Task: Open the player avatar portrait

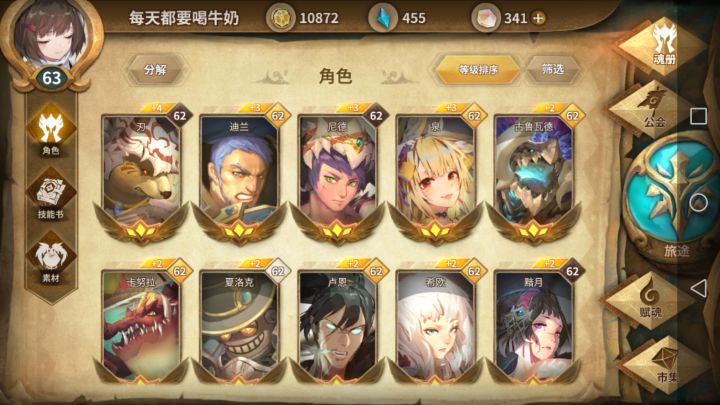Action: (51, 37)
